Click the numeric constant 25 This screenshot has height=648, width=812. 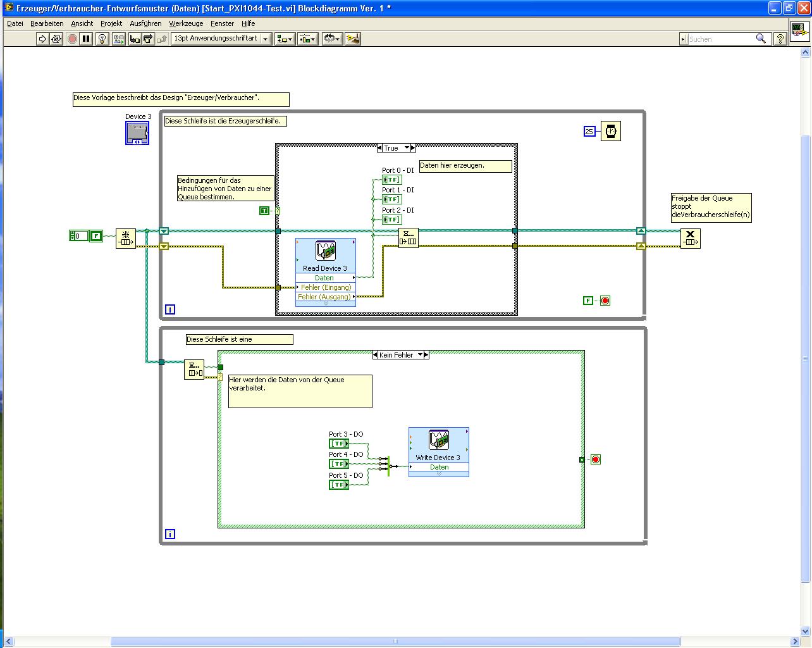589,132
